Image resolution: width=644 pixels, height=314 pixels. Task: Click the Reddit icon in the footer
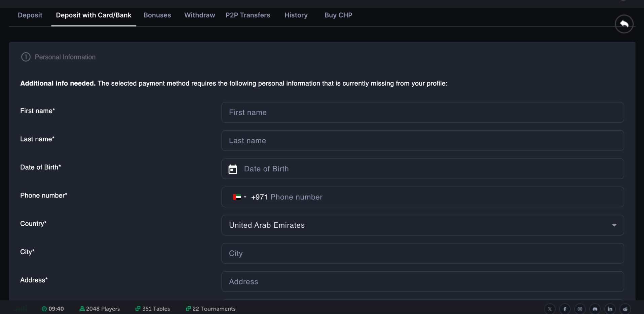pyautogui.click(x=625, y=309)
